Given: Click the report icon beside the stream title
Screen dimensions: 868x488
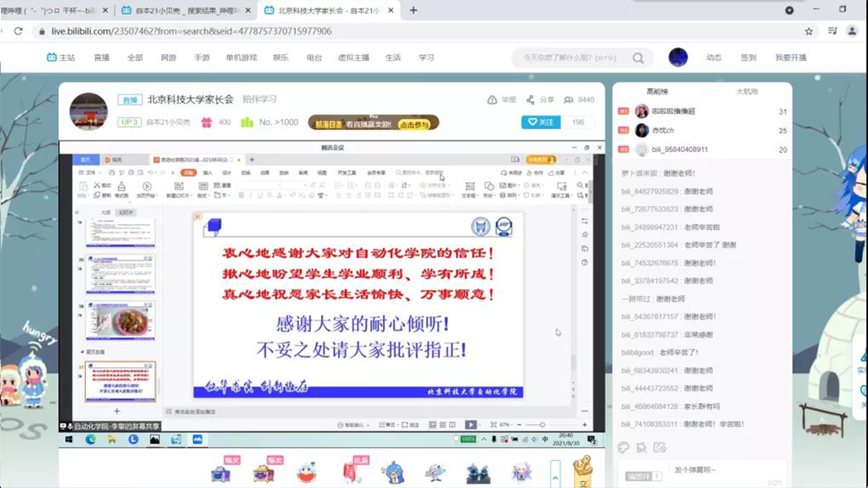Looking at the screenshot, I should click(492, 99).
